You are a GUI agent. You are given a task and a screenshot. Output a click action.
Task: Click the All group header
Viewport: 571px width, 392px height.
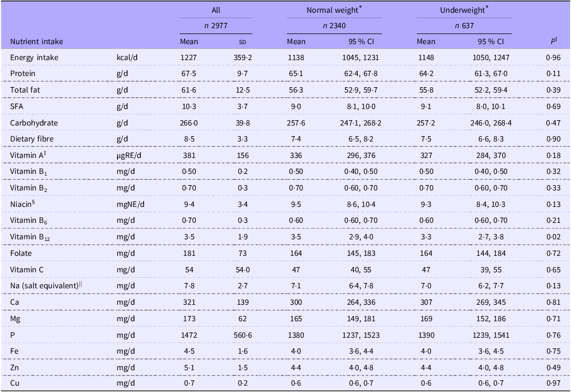(x=216, y=10)
